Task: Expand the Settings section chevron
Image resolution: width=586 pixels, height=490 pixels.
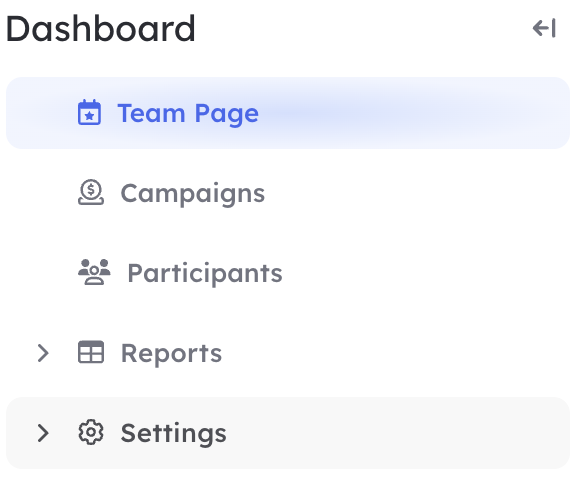Action: coord(43,433)
